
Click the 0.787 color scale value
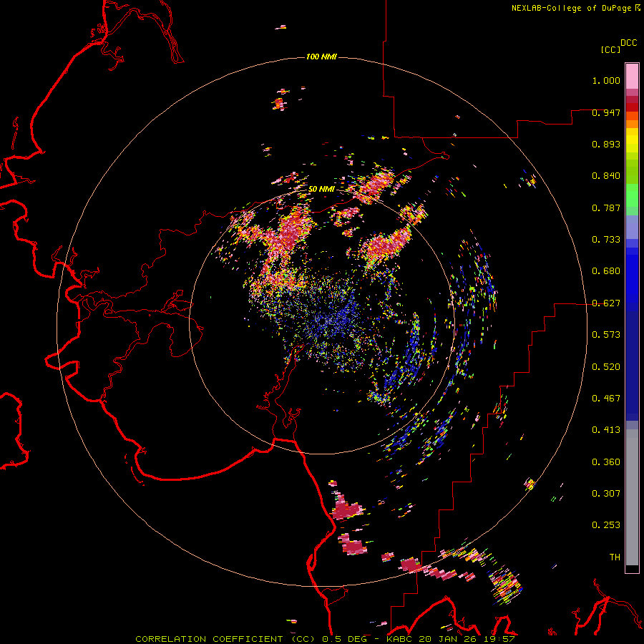(x=606, y=208)
